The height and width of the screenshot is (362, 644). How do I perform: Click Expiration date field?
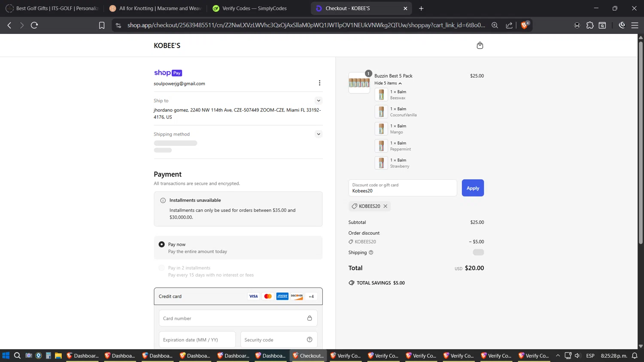coord(197,340)
